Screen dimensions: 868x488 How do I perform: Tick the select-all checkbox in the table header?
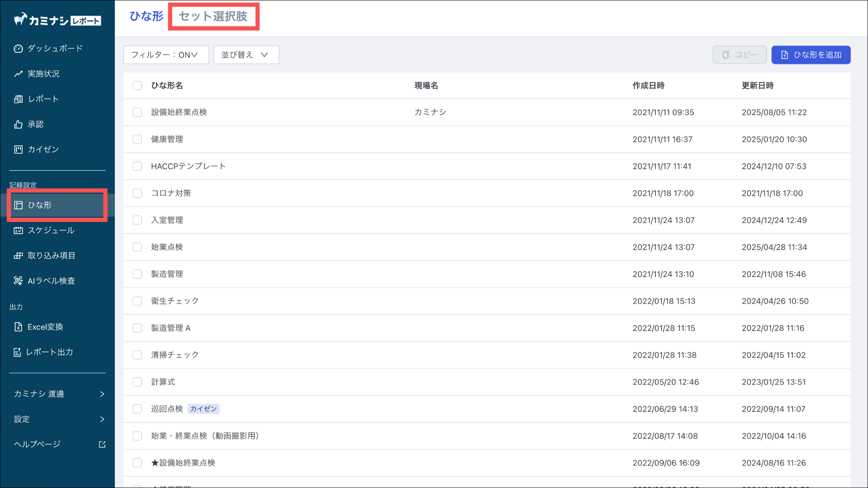137,86
